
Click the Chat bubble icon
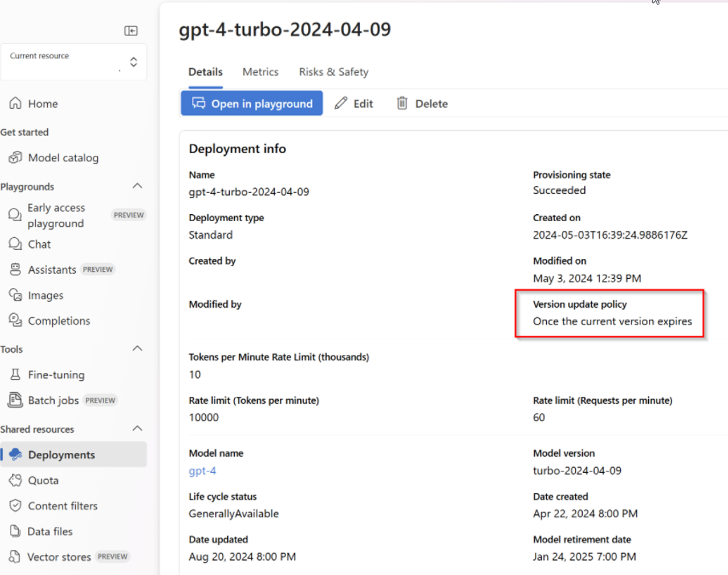point(15,244)
